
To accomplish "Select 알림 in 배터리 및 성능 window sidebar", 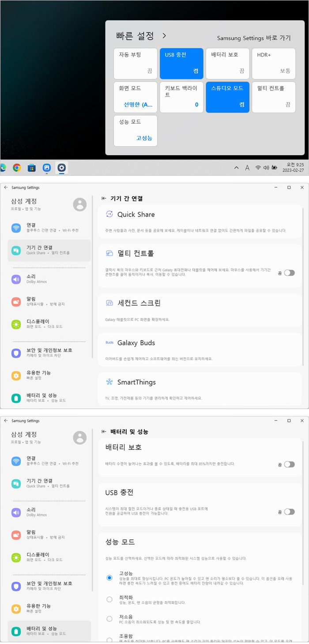I will tap(49, 534).
